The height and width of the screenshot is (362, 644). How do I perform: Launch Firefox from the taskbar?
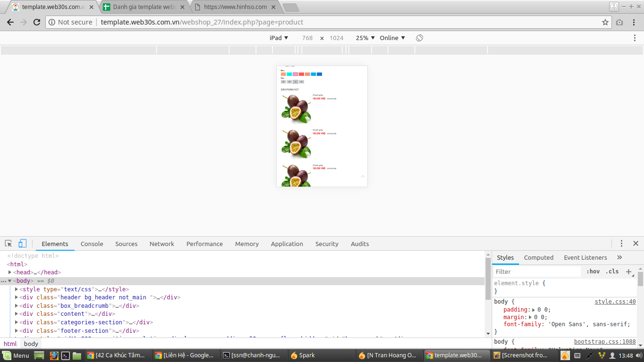tap(54, 355)
